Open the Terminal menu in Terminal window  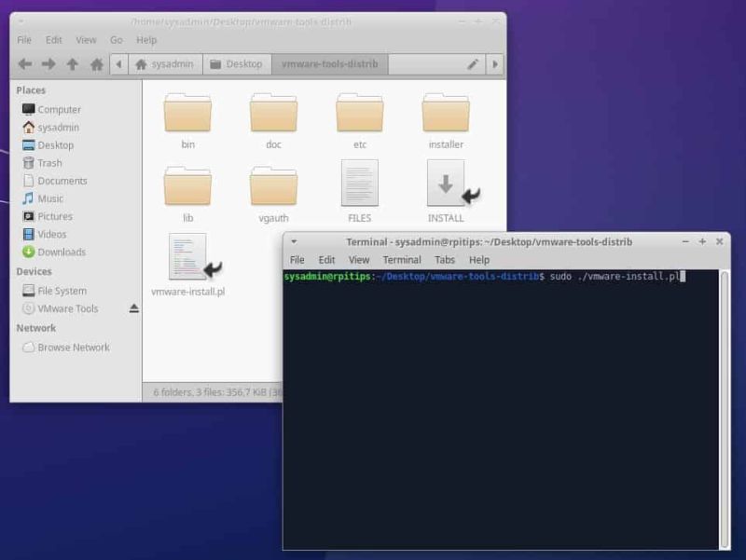coord(402,260)
